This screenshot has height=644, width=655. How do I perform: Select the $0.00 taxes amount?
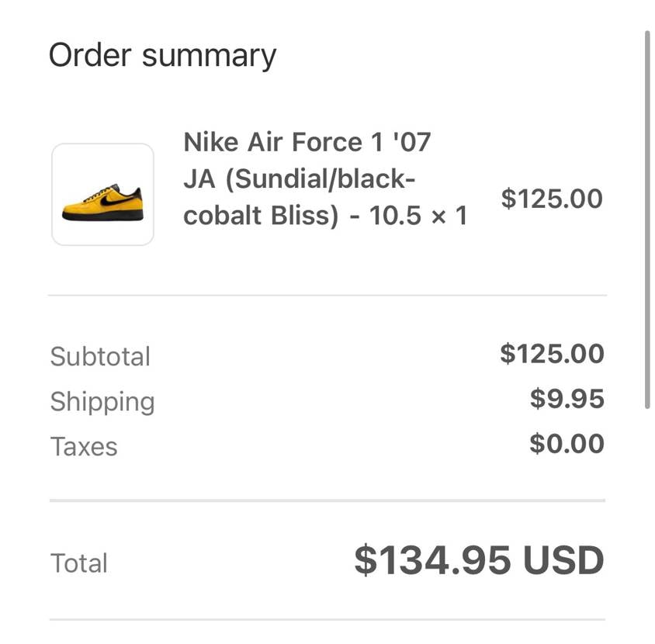(x=567, y=444)
